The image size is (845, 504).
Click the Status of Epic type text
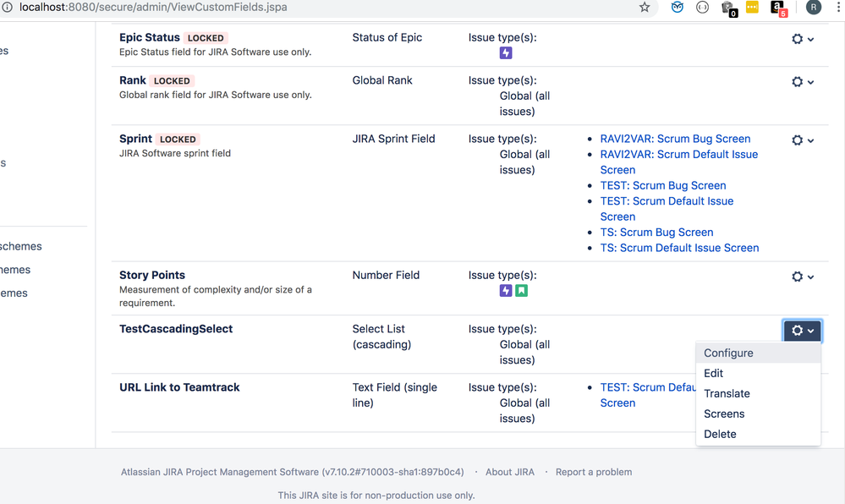(x=387, y=37)
